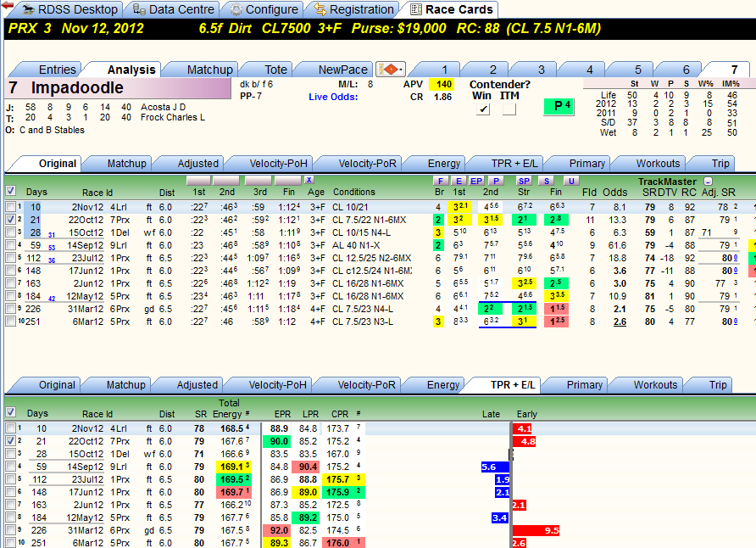Screen dimensions: 756x548
Task: Click the green P 4 button
Action: coord(559,107)
